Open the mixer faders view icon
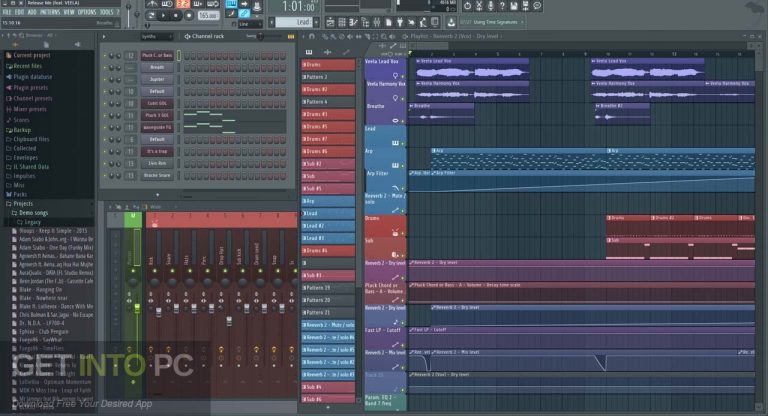768x416 pixels. [377, 22]
